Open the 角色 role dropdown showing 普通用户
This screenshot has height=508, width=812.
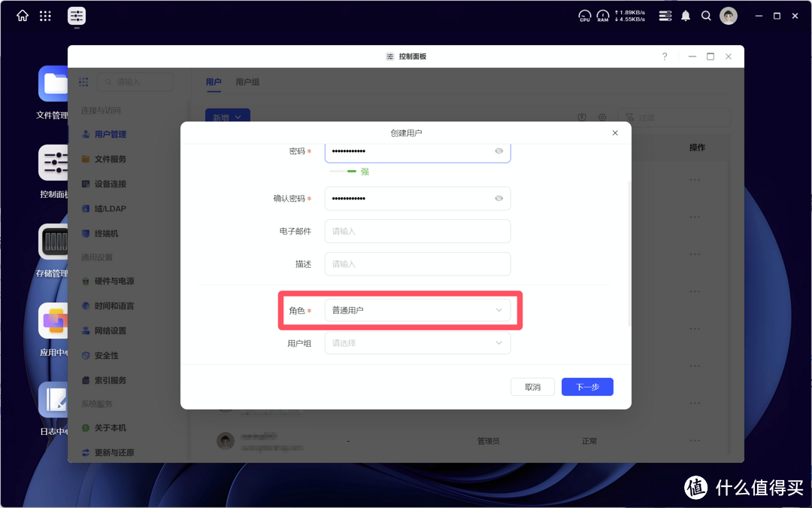[x=417, y=309]
